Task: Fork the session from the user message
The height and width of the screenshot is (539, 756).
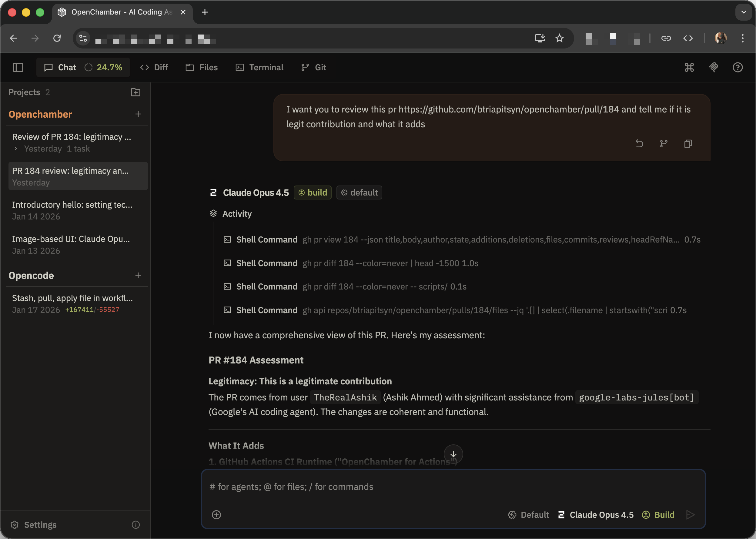Action: tap(664, 144)
